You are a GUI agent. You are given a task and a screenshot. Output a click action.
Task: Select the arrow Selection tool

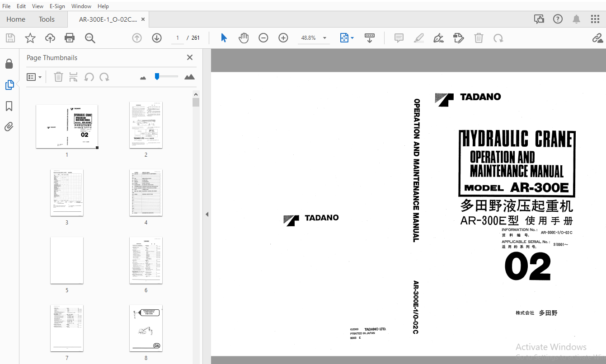(x=224, y=38)
